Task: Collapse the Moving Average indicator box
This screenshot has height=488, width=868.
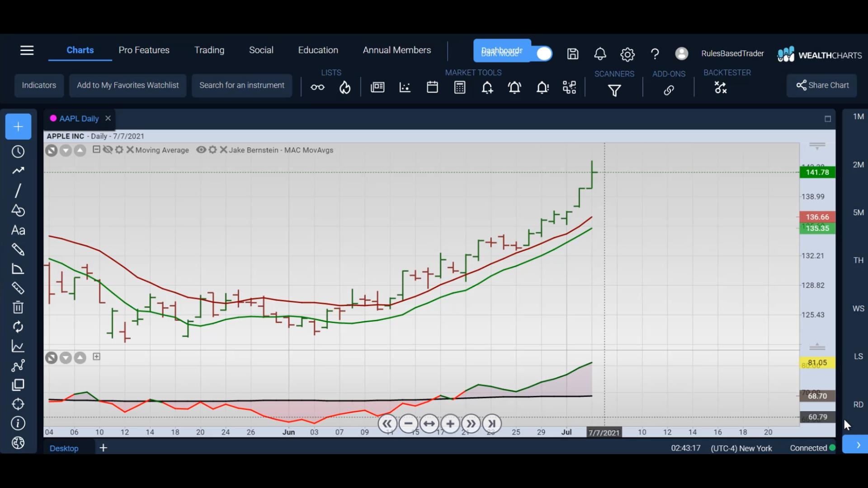Action: 96,150
